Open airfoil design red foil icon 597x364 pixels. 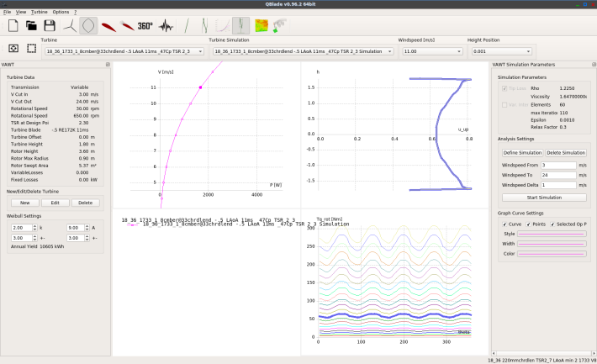[108, 27]
